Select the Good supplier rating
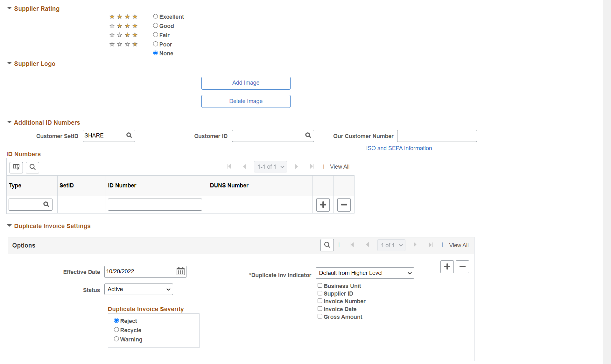This screenshot has height=364, width=611. (156, 25)
